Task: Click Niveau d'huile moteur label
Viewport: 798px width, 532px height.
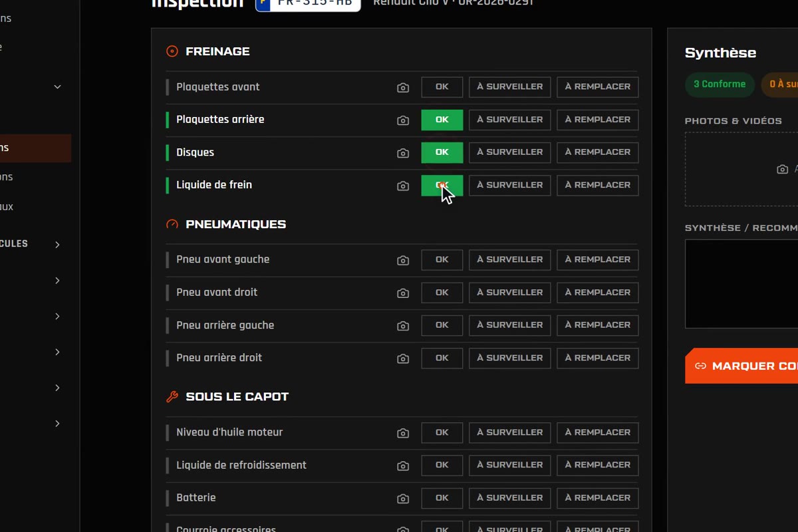Action: (229, 432)
